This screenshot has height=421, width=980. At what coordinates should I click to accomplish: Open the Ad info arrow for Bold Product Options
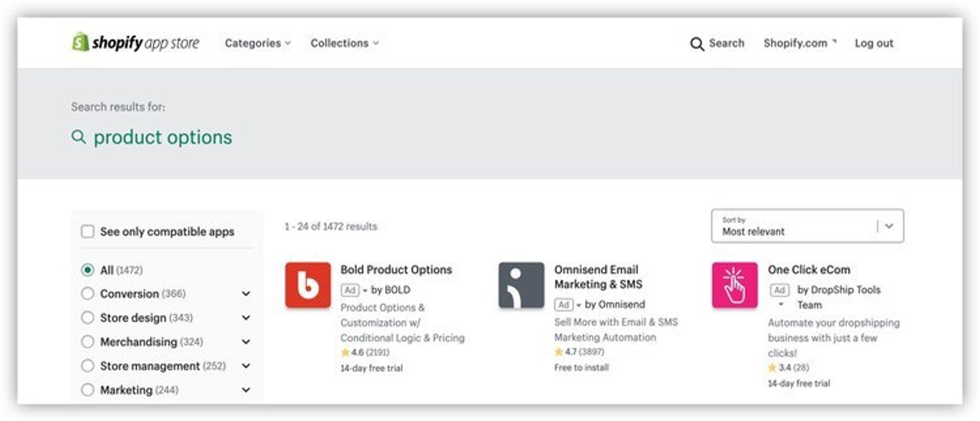tap(365, 291)
